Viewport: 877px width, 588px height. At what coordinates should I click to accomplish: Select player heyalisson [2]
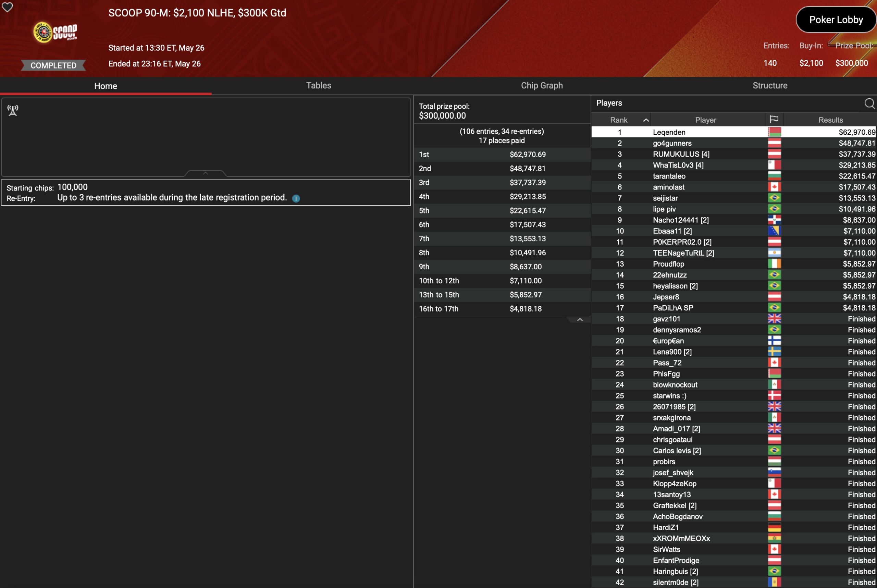click(x=734, y=286)
